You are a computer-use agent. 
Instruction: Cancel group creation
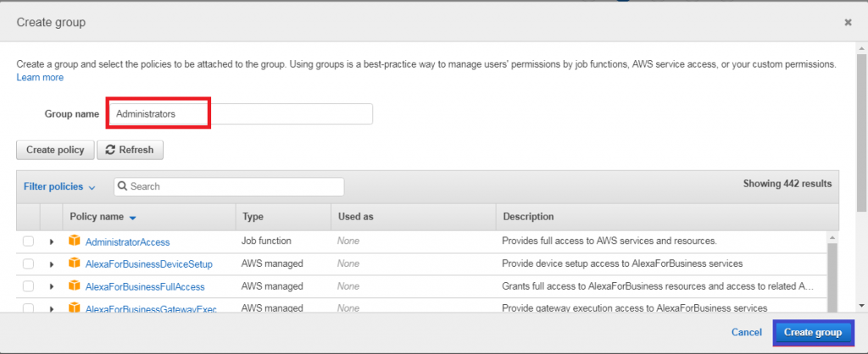[x=746, y=333]
